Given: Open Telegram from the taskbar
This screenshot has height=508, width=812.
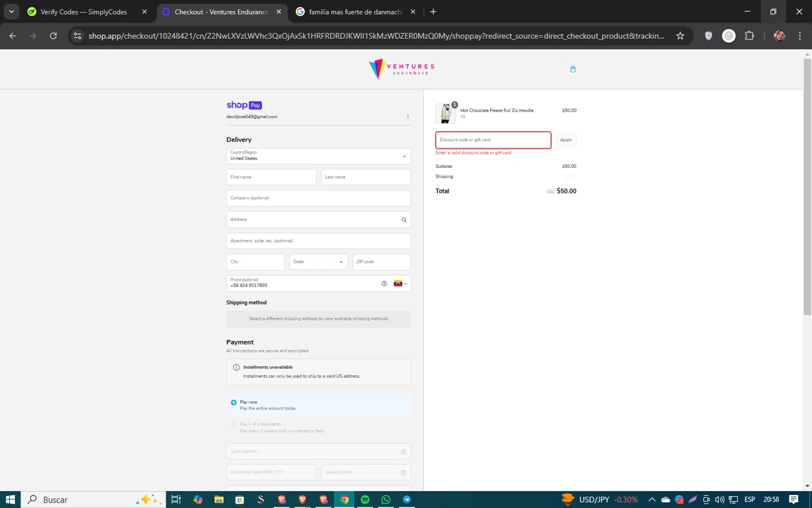Looking at the screenshot, I should click(x=407, y=499).
